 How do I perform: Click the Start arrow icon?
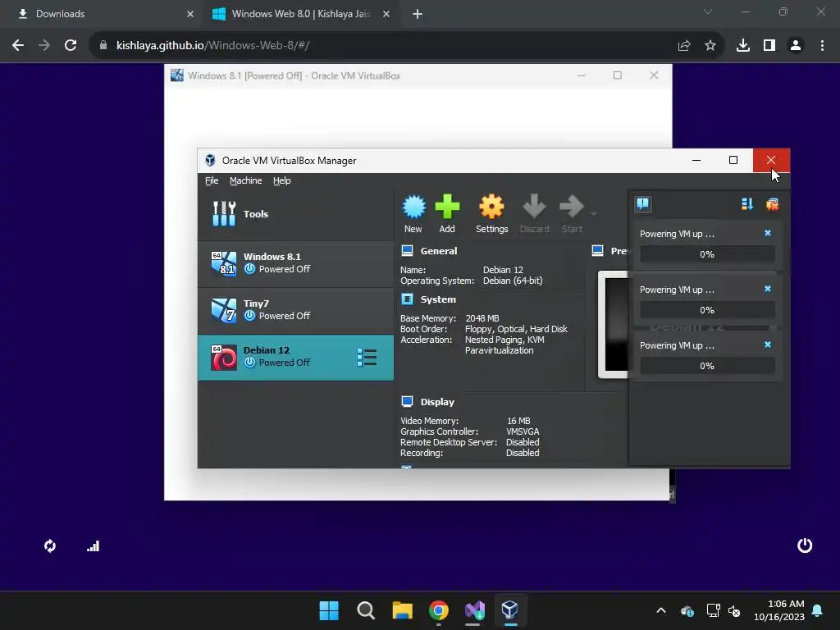(x=571, y=207)
